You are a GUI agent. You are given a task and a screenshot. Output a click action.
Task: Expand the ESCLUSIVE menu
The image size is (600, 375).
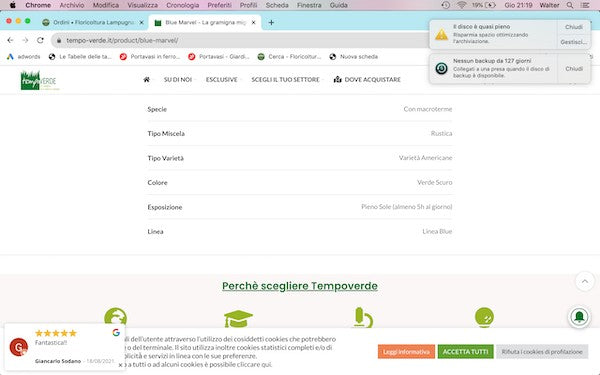click(x=222, y=80)
